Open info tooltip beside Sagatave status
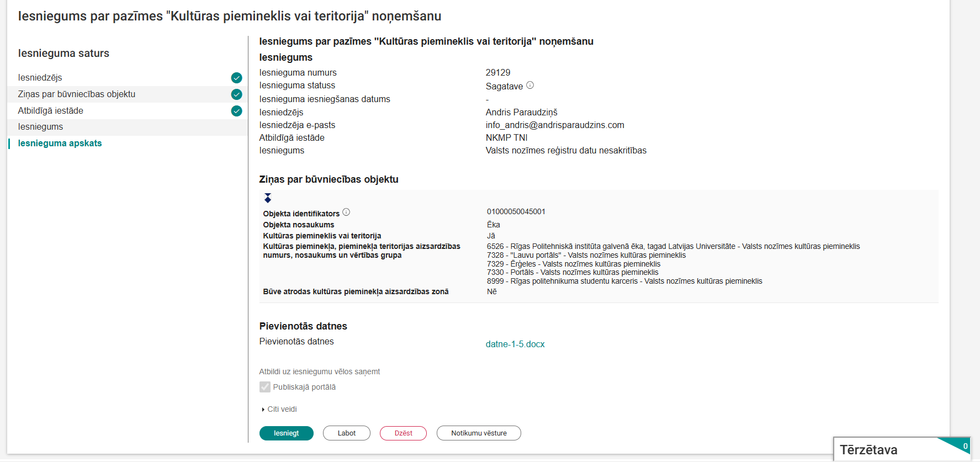The image size is (980, 462). pos(530,84)
